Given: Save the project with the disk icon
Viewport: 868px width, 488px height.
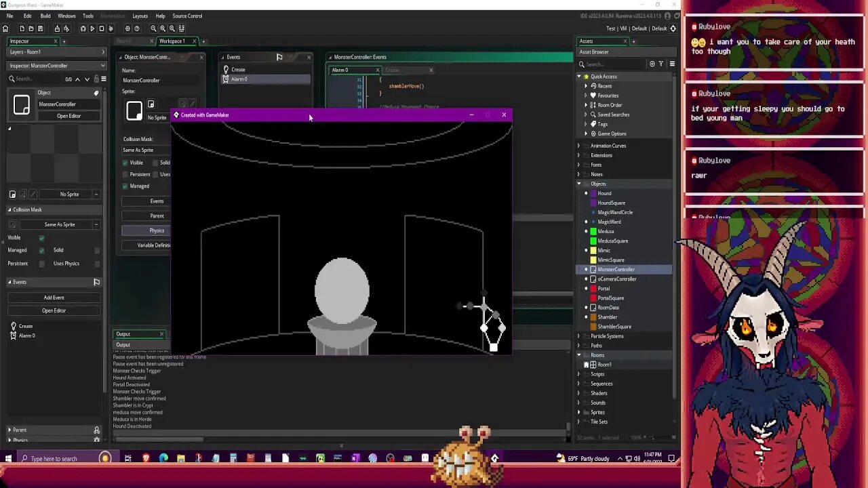Looking at the screenshot, I should (x=40, y=28).
